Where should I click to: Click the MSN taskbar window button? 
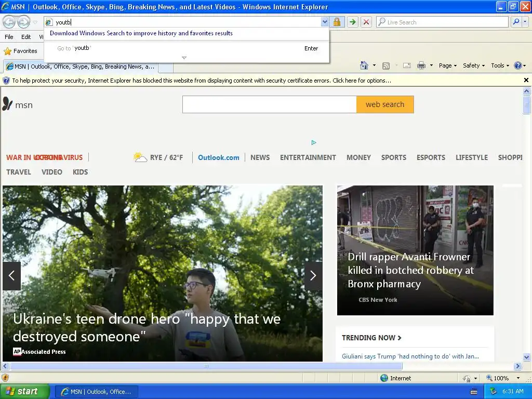click(96, 392)
